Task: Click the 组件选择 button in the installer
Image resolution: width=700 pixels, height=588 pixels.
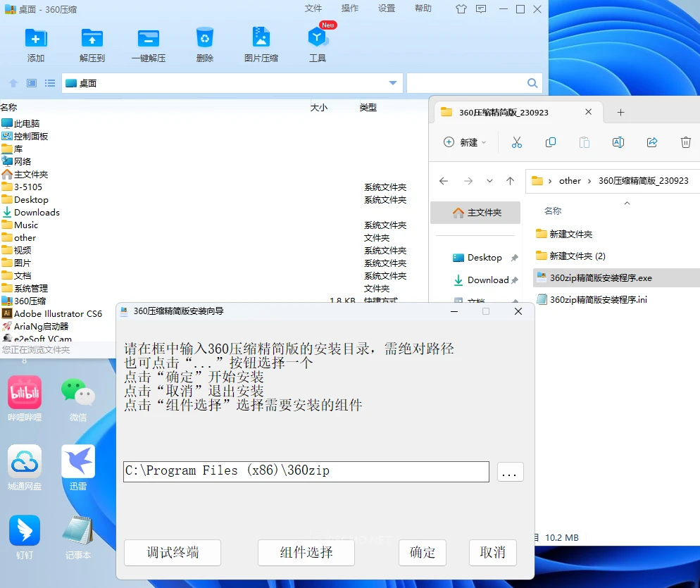Action: point(306,553)
